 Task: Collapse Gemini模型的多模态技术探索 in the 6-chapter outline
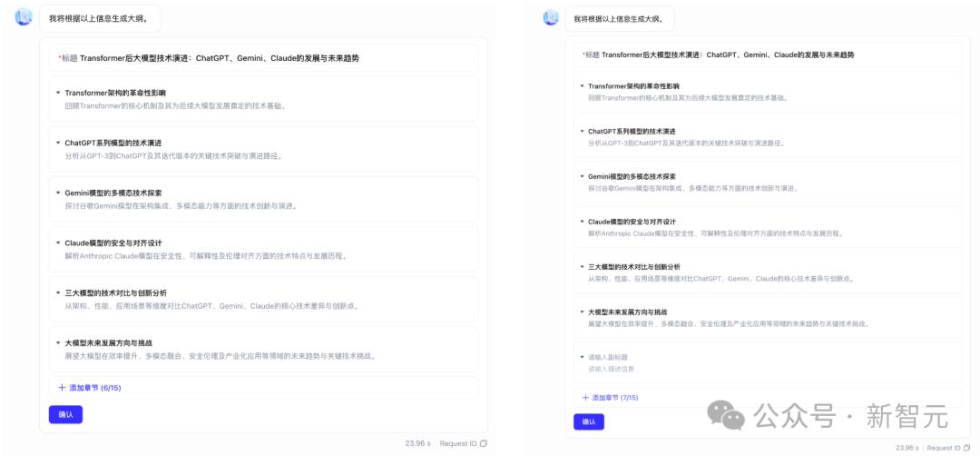(x=59, y=193)
